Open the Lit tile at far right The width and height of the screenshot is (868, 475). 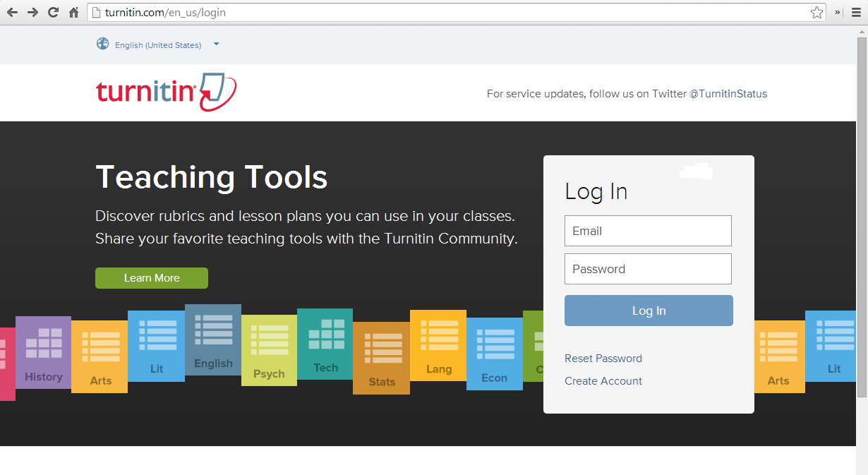pyautogui.click(x=831, y=346)
